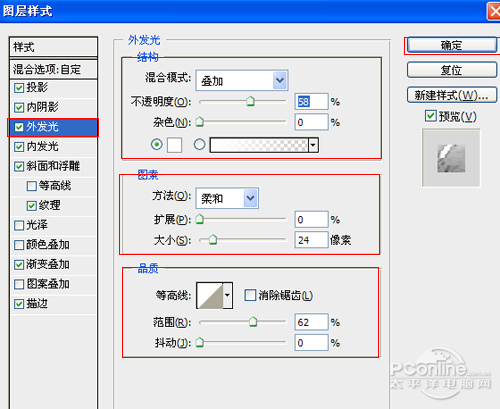500x409 pixels.
Task: Click the 等高线 contour thumbnail
Action: click(x=210, y=295)
